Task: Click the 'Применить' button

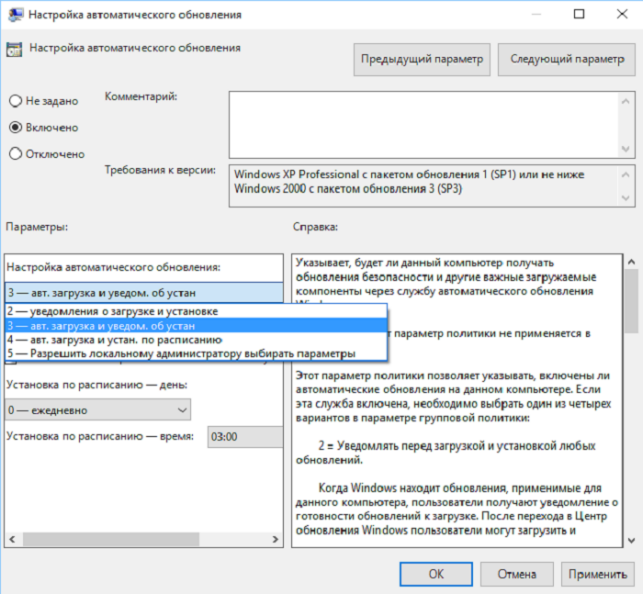Action: point(597,574)
